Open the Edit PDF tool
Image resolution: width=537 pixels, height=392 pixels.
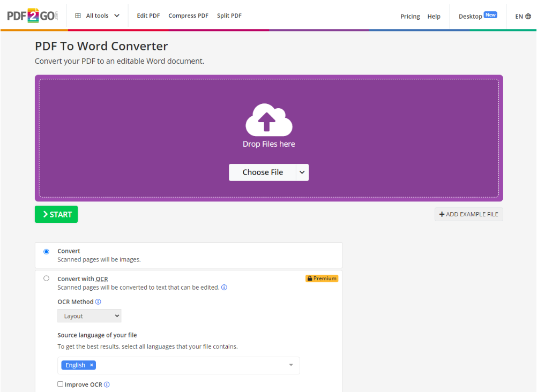coord(148,16)
